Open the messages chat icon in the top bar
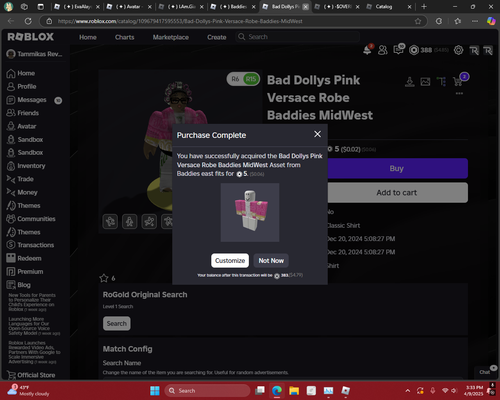The image size is (500, 400). pos(398,50)
